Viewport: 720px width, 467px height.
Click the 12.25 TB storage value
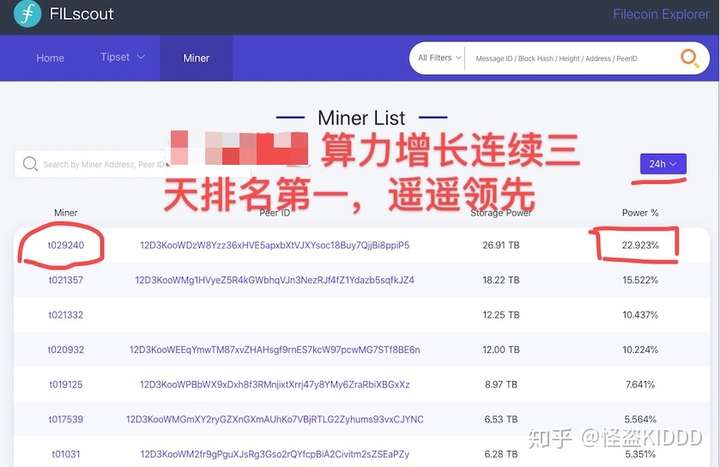pyautogui.click(x=501, y=315)
